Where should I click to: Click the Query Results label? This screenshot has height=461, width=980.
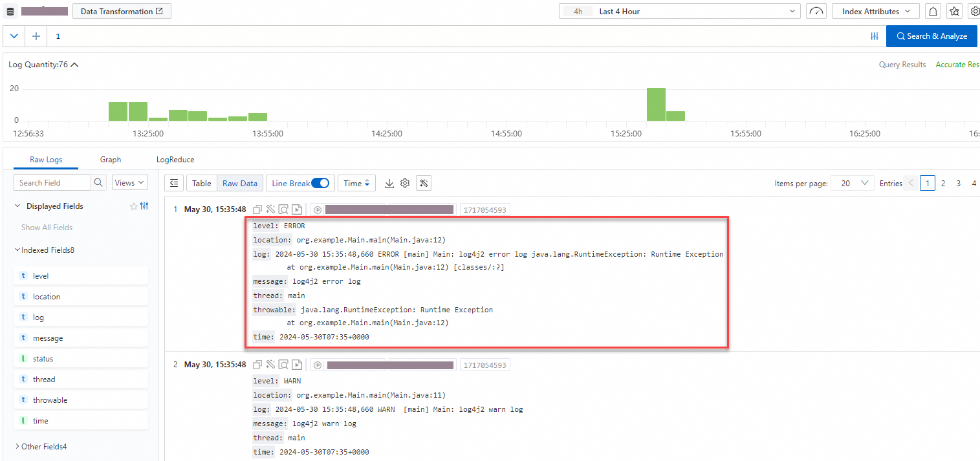pyautogui.click(x=902, y=65)
